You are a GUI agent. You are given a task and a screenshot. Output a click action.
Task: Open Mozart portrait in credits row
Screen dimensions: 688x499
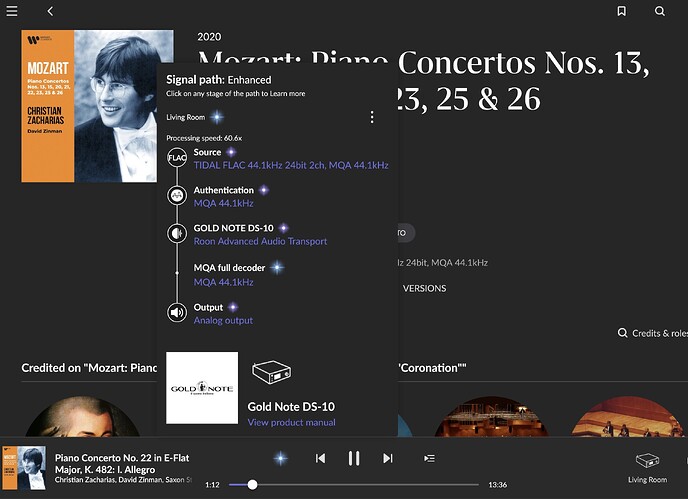(x=82, y=417)
